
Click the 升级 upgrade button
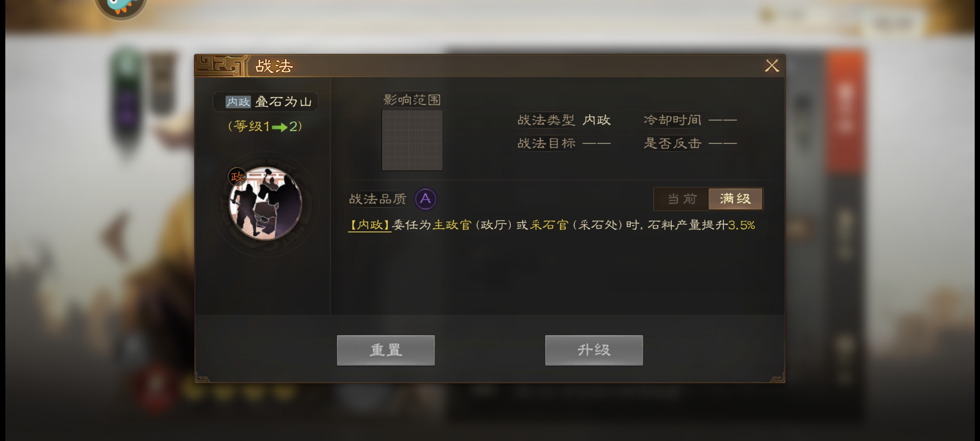[x=594, y=350]
